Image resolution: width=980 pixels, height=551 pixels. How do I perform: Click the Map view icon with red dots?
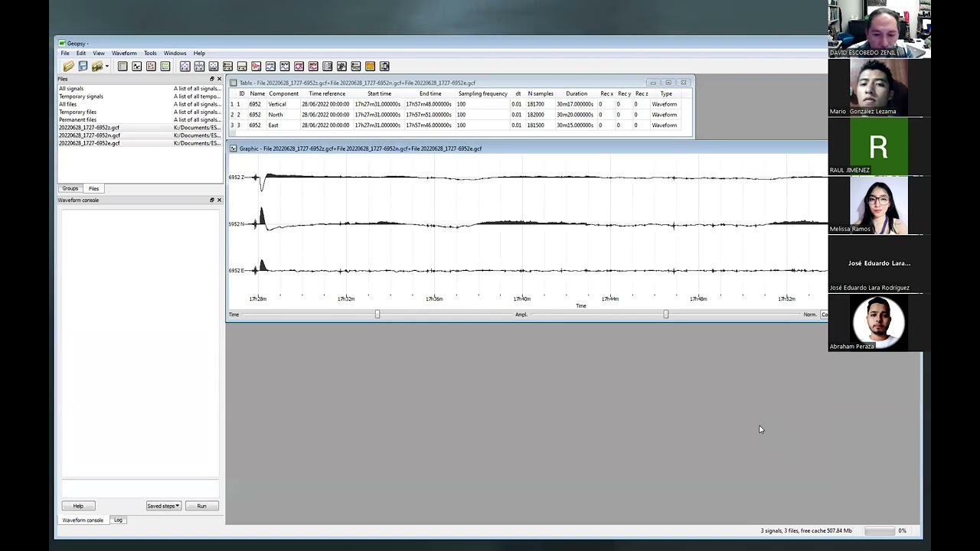(151, 67)
